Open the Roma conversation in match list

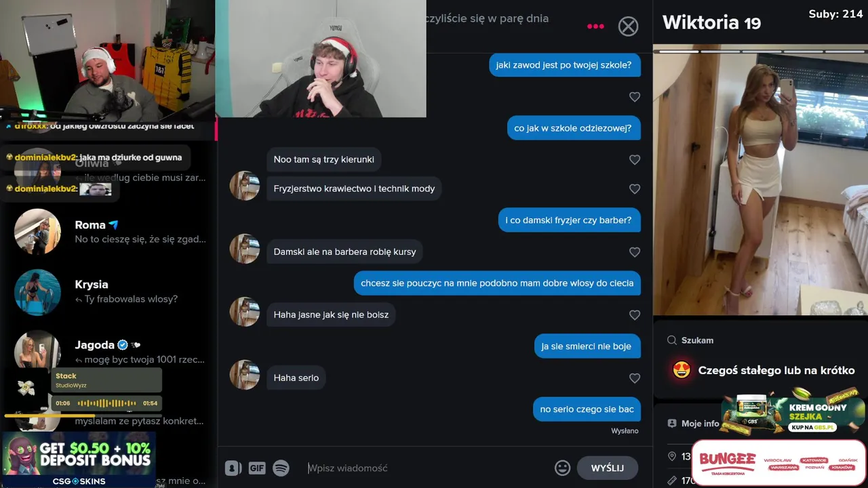[110, 232]
